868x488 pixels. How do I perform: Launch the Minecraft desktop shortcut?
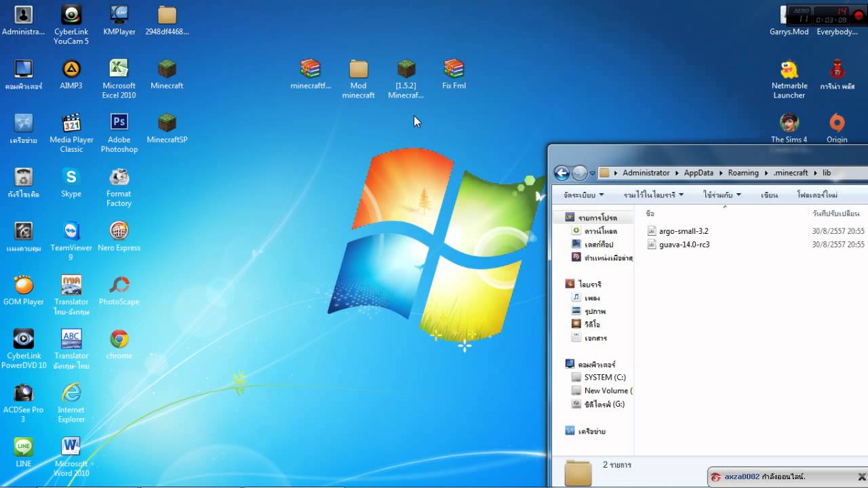[x=167, y=75]
